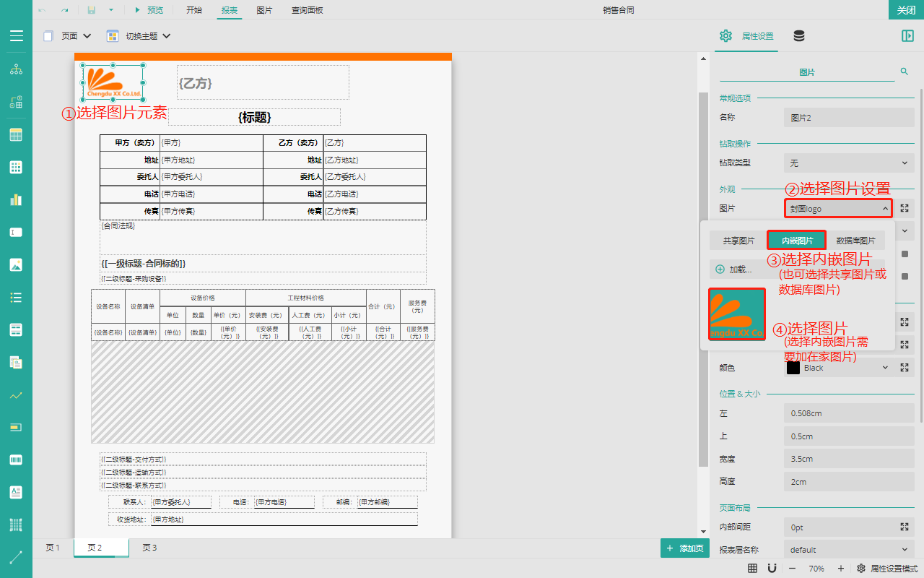Open the data binding database icon tab
The width and height of the screenshot is (924, 578).
pyautogui.click(x=799, y=36)
